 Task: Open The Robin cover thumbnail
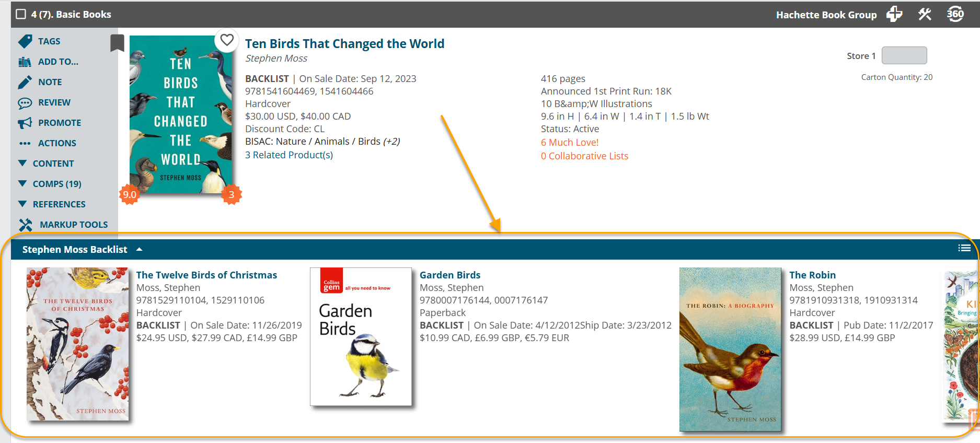pyautogui.click(x=730, y=349)
